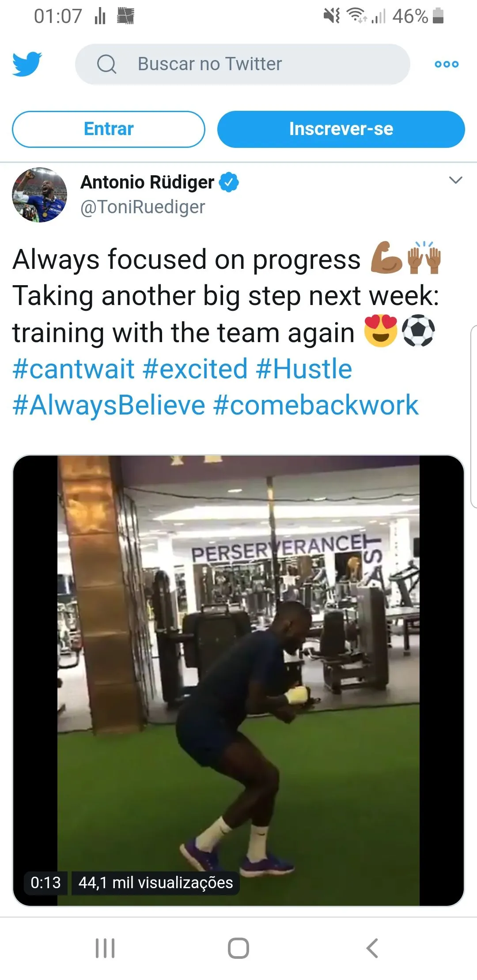Click inside the Buscar no Twitter field

coord(242,64)
